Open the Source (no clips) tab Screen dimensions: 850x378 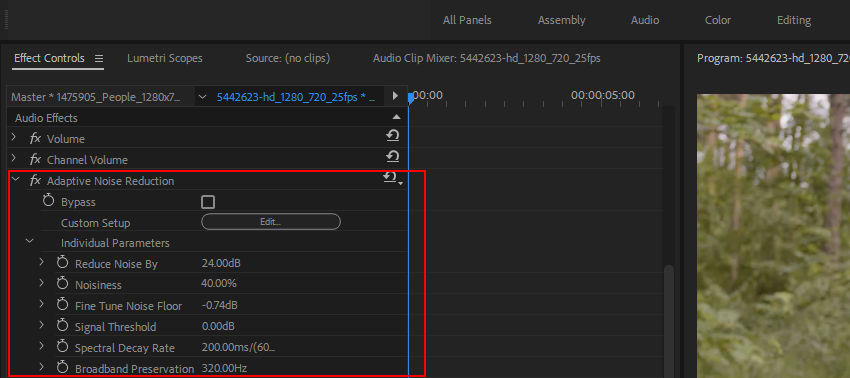(287, 58)
